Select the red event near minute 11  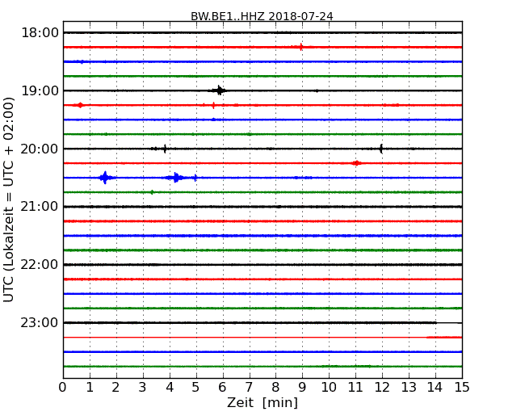point(356,163)
